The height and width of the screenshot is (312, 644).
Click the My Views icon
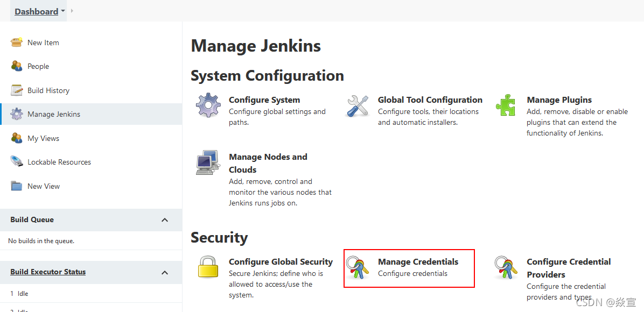(x=17, y=138)
